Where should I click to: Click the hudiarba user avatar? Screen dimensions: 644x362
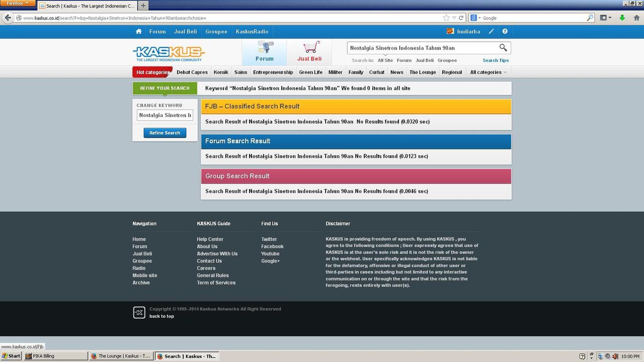tap(450, 31)
